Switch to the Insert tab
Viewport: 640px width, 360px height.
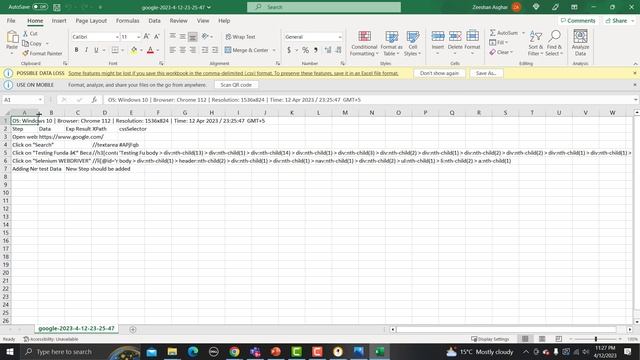[x=59, y=21]
